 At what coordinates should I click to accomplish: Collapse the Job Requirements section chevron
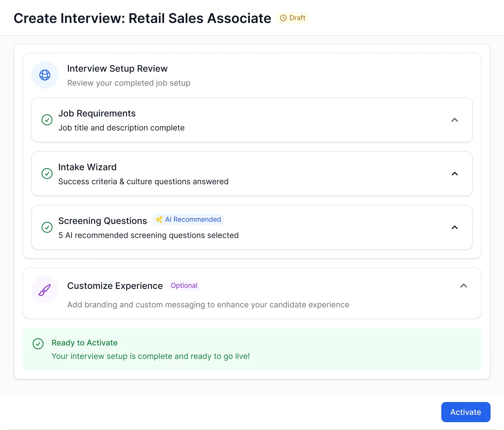(x=455, y=120)
